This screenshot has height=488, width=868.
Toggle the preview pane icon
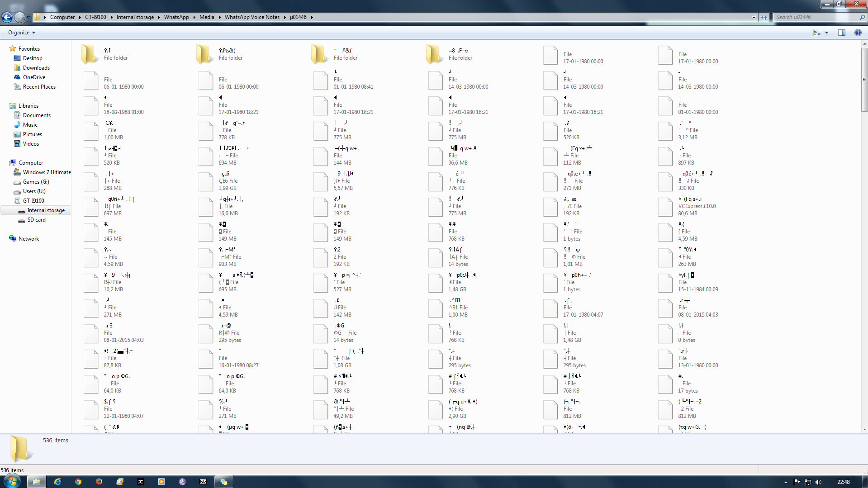point(842,33)
